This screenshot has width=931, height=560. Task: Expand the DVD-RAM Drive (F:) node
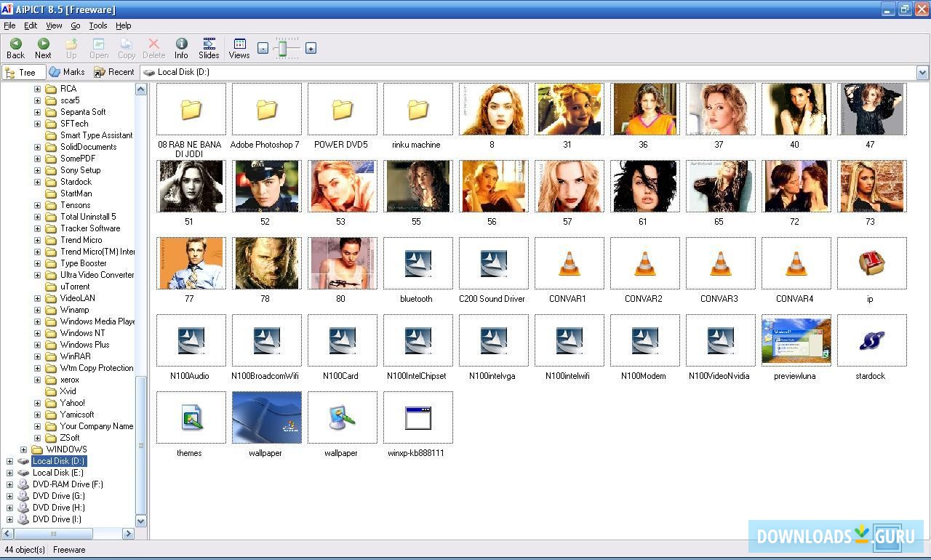coord(9,484)
